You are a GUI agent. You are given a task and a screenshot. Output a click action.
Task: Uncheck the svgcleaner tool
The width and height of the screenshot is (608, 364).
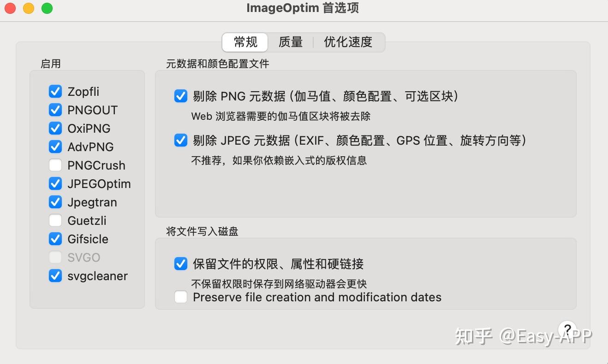pyautogui.click(x=55, y=276)
